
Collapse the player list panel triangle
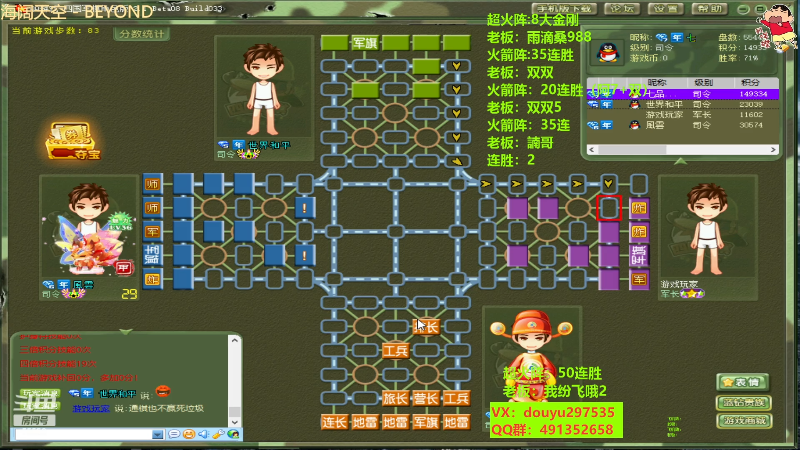(x=680, y=161)
